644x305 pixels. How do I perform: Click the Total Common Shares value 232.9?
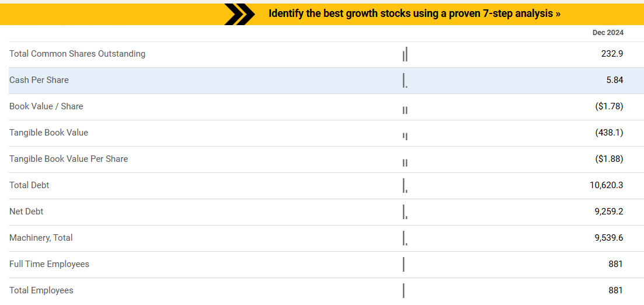612,54
